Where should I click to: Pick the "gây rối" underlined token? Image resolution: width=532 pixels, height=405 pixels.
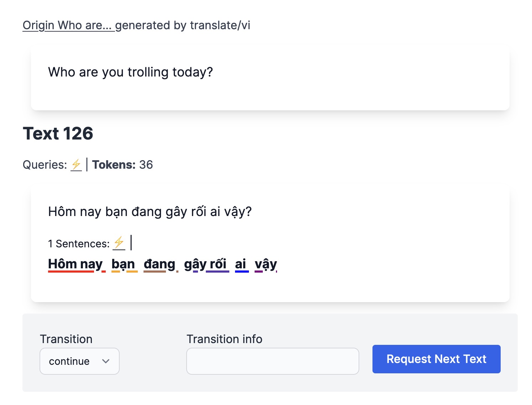pos(205,264)
